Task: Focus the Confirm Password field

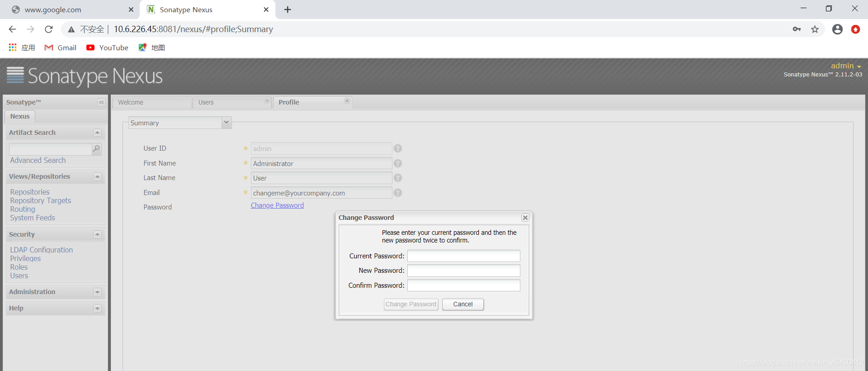Action: point(464,285)
